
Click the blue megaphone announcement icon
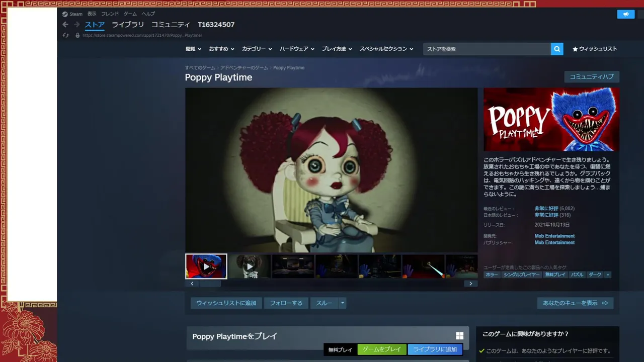click(626, 14)
